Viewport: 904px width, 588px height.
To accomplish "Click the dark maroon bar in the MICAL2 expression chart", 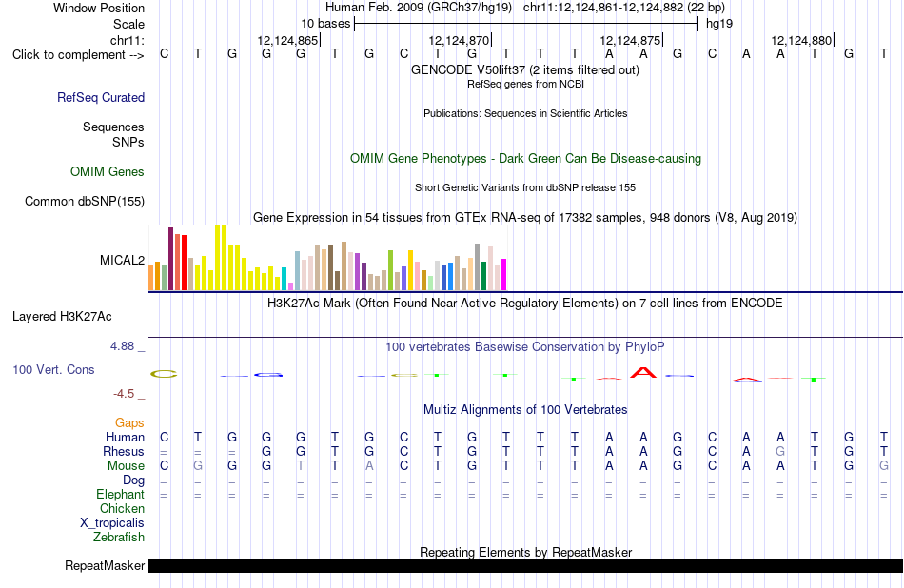I will pos(170,259).
